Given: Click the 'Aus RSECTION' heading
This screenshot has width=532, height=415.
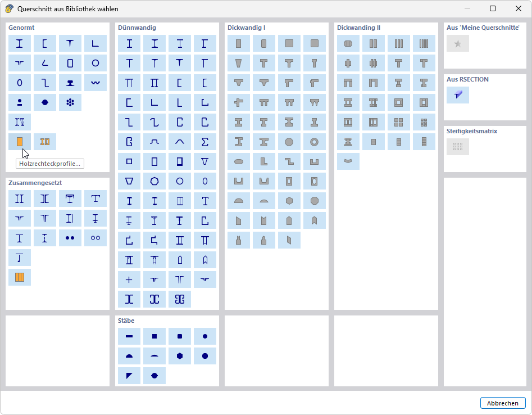Looking at the screenshot, I should [x=467, y=79].
